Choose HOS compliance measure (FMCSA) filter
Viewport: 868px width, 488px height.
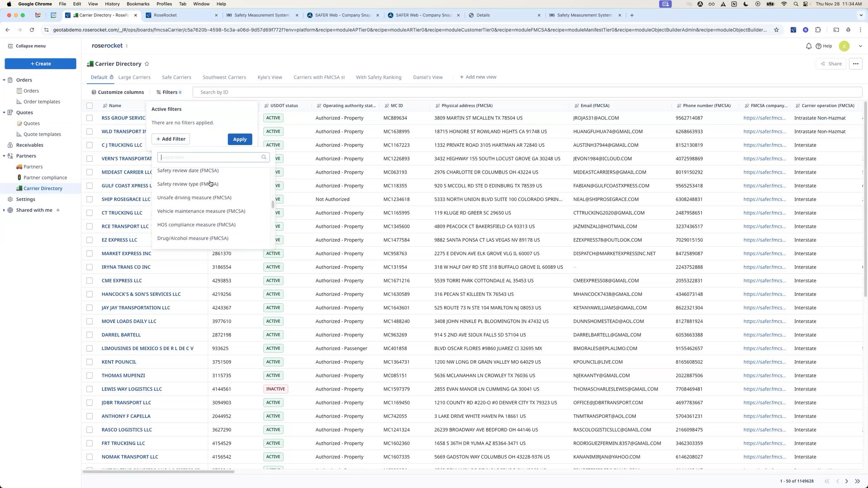pyautogui.click(x=196, y=225)
